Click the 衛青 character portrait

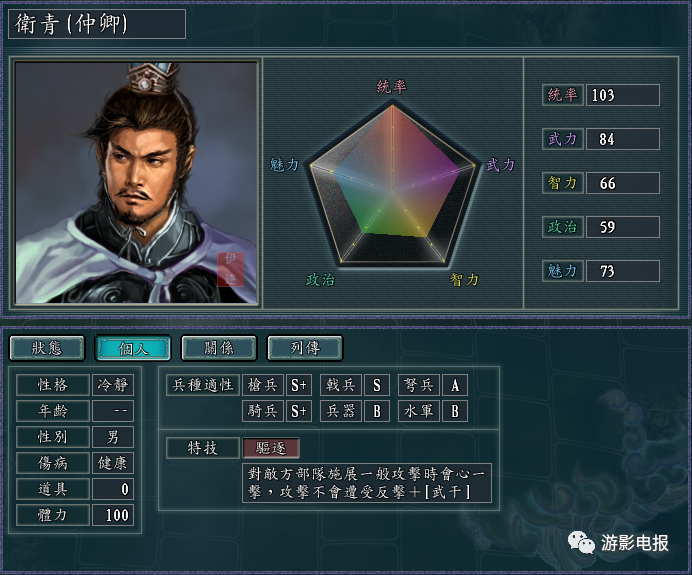(x=136, y=182)
